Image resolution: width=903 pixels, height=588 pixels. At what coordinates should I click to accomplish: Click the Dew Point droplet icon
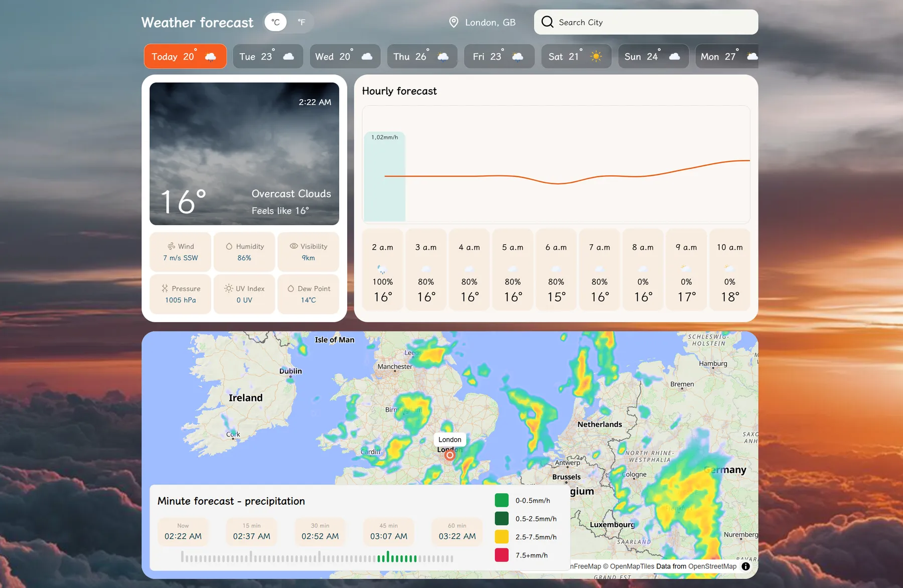[x=291, y=288]
